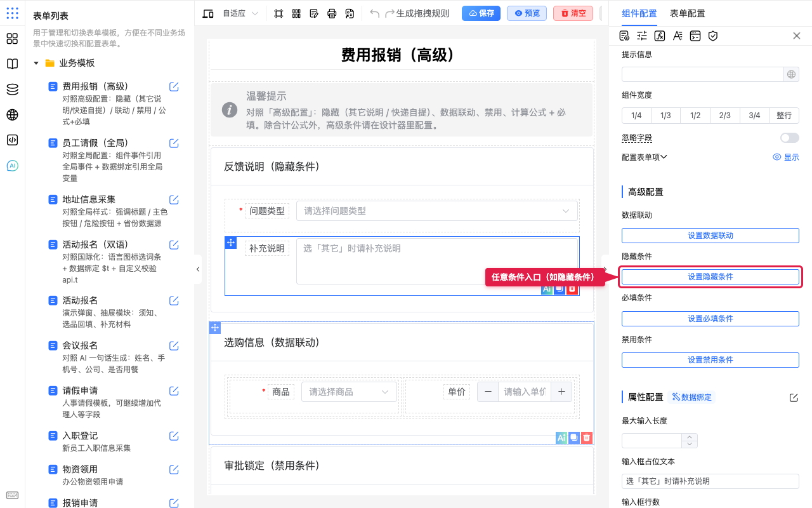Click the fx formula icon in config panel
Screen dimensions: 812x508
point(660,36)
